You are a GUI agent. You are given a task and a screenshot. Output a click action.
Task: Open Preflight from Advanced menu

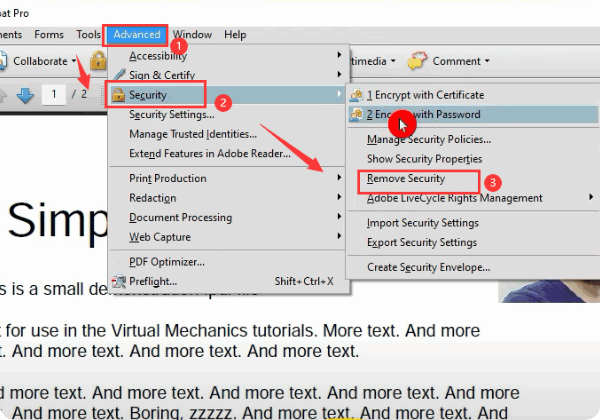(x=157, y=281)
